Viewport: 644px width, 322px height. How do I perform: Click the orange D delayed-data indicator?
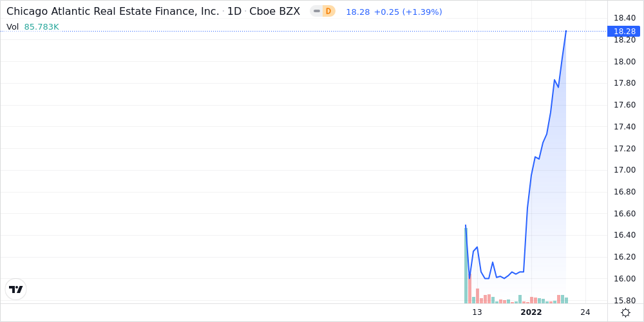click(x=328, y=12)
